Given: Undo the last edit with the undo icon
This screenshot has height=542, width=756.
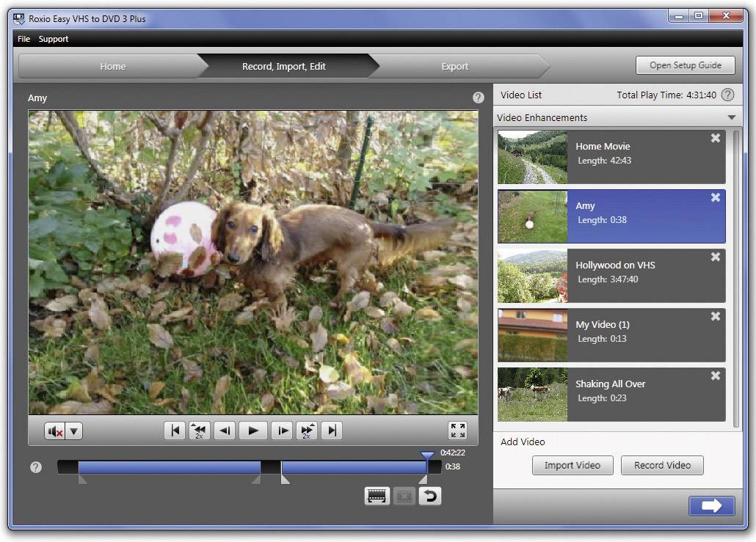Looking at the screenshot, I should [x=429, y=496].
